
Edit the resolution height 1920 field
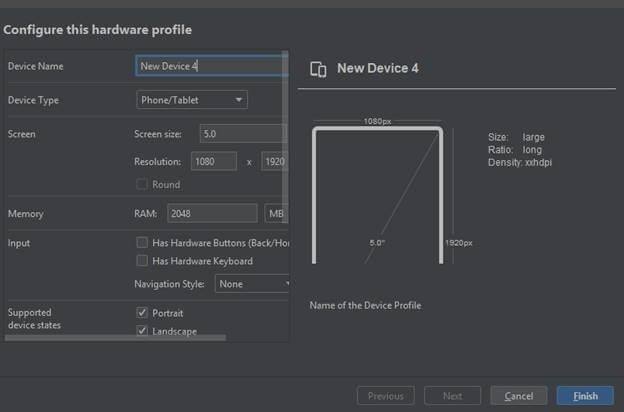click(275, 161)
